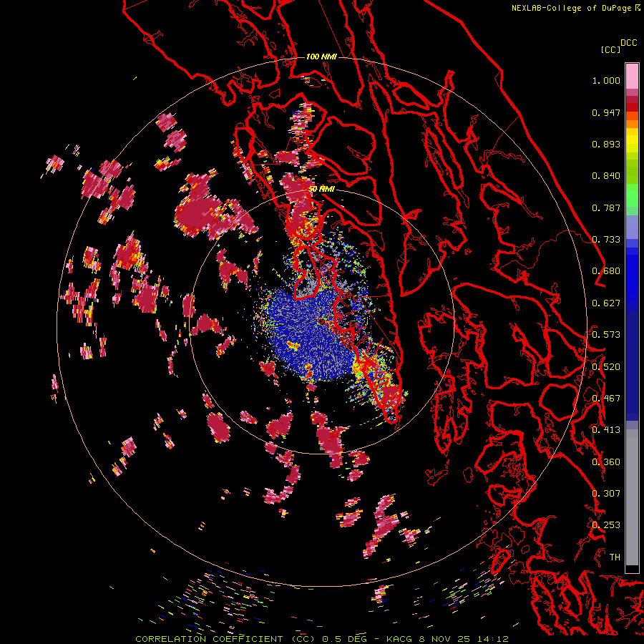Click the 0.573 legend value

point(606,335)
